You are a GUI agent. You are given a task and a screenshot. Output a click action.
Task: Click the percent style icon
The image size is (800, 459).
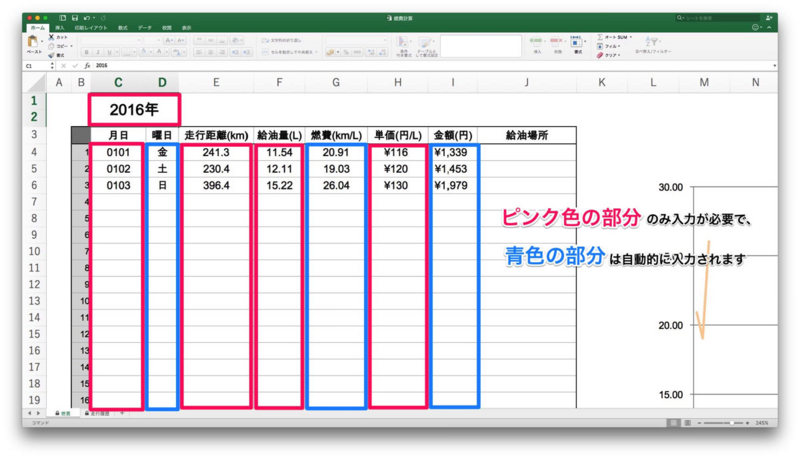click(346, 52)
